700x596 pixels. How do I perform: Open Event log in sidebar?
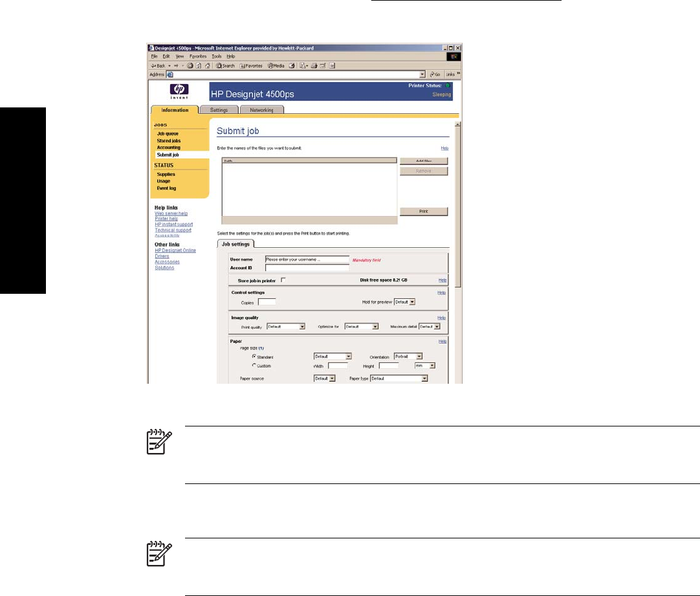[x=166, y=188]
